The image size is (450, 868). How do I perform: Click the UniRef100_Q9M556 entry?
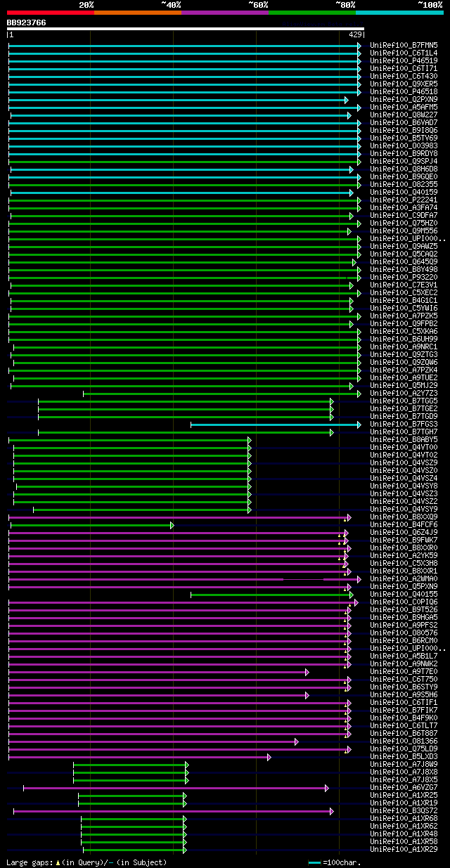404,231
